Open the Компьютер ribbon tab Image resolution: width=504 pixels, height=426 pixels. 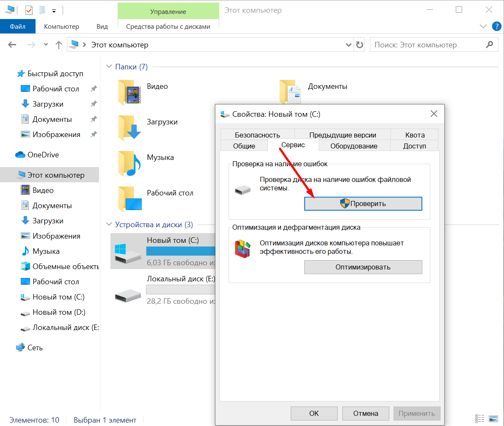pyautogui.click(x=61, y=27)
